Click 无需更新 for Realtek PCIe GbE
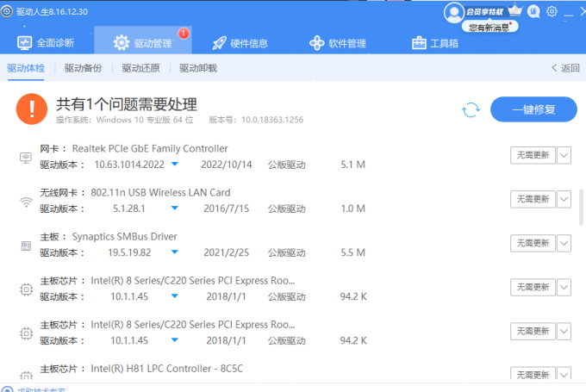586x392 pixels. (533, 155)
